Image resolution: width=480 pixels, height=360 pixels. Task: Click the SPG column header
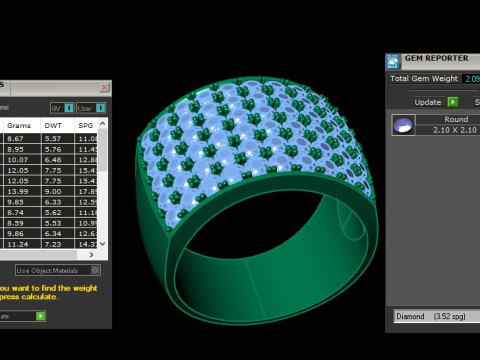pyautogui.click(x=86, y=125)
